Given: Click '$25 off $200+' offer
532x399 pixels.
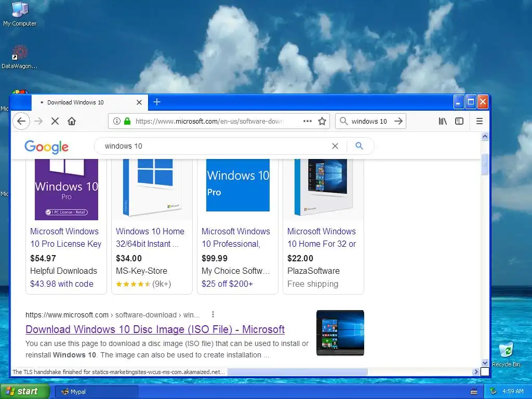Looking at the screenshot, I should 228,284.
